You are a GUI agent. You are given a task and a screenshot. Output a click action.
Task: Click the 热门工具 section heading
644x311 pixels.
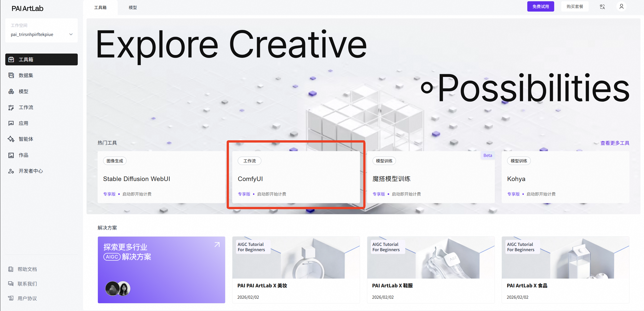(x=107, y=143)
